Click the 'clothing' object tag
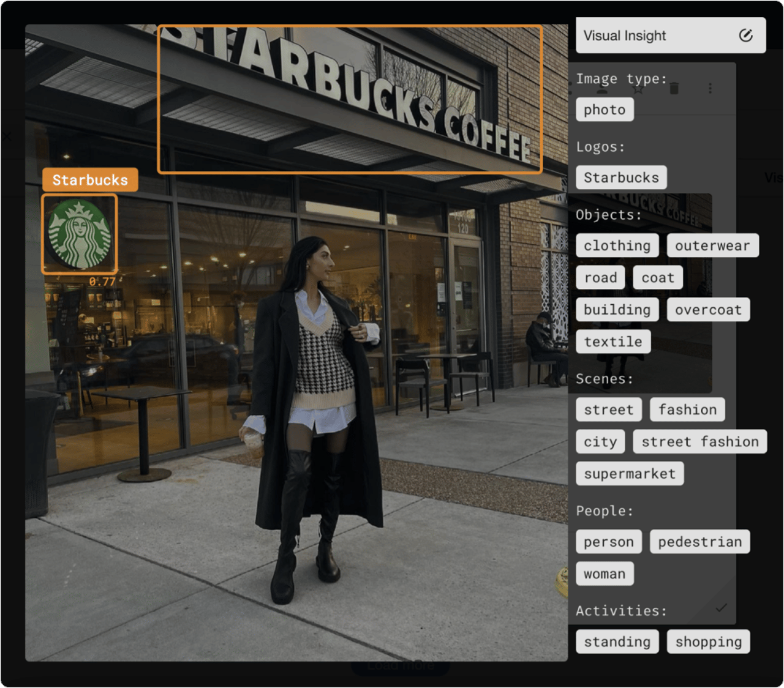This screenshot has width=784, height=688. [x=617, y=245]
